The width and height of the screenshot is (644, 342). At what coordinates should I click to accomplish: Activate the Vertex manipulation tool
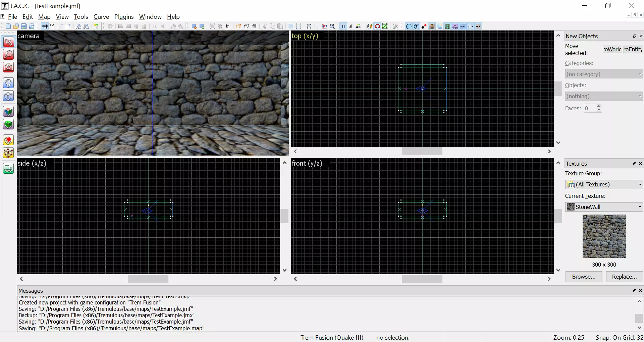click(8, 153)
